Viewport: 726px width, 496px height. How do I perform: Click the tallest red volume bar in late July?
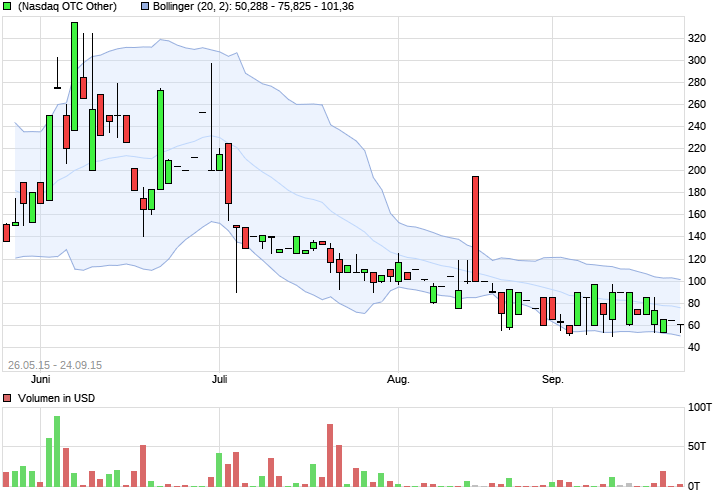[x=330, y=455]
